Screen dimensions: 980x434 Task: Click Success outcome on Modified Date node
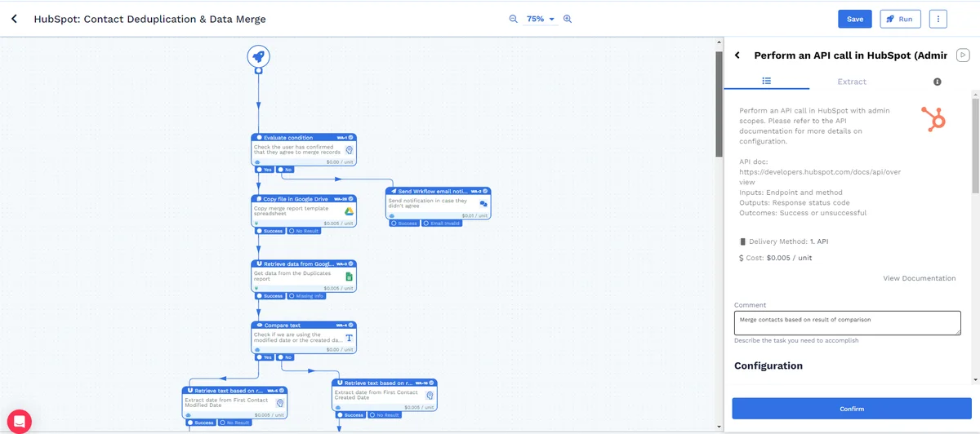201,423
